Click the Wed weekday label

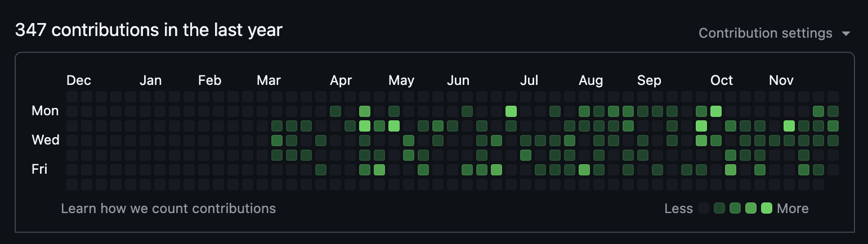tap(46, 139)
